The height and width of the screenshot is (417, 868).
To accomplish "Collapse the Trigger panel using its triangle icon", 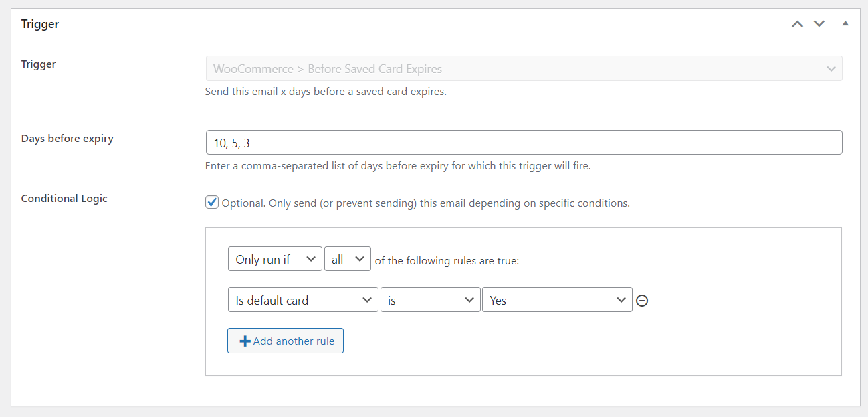I will coord(845,23).
